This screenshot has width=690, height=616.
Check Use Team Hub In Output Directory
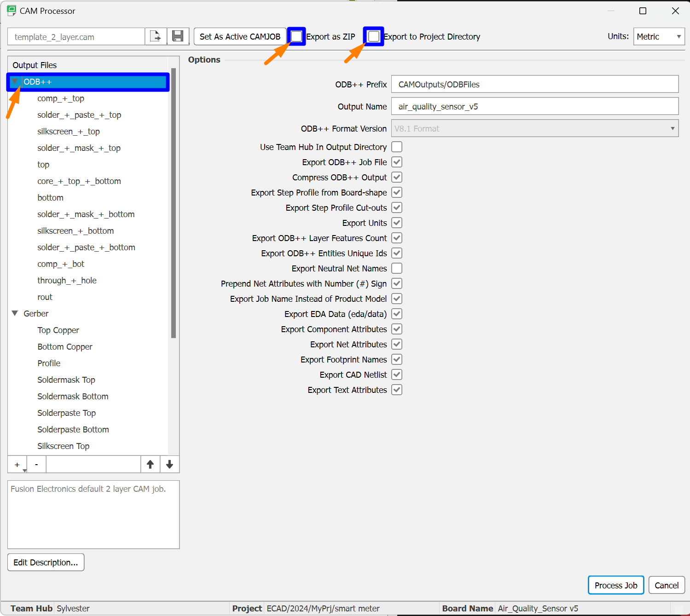(x=396, y=147)
